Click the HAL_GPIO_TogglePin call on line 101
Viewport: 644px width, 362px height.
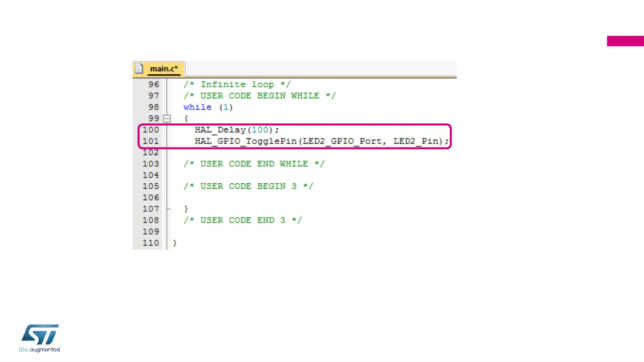coord(321,141)
